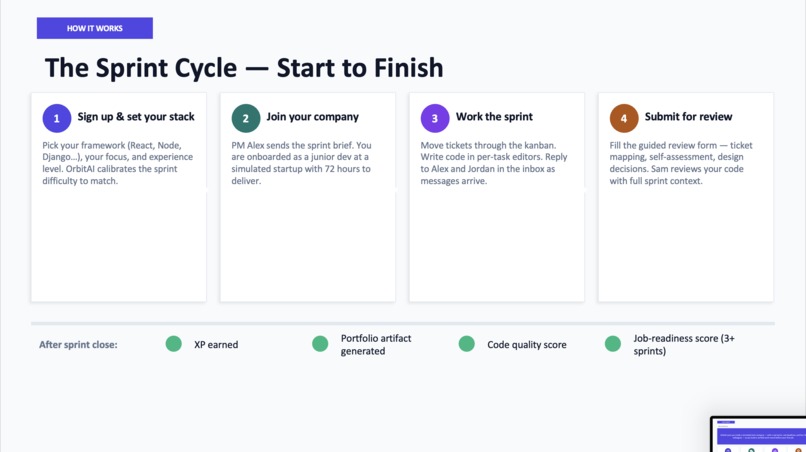806x452 pixels.
Task: Select the Join your company heading
Action: pos(313,117)
